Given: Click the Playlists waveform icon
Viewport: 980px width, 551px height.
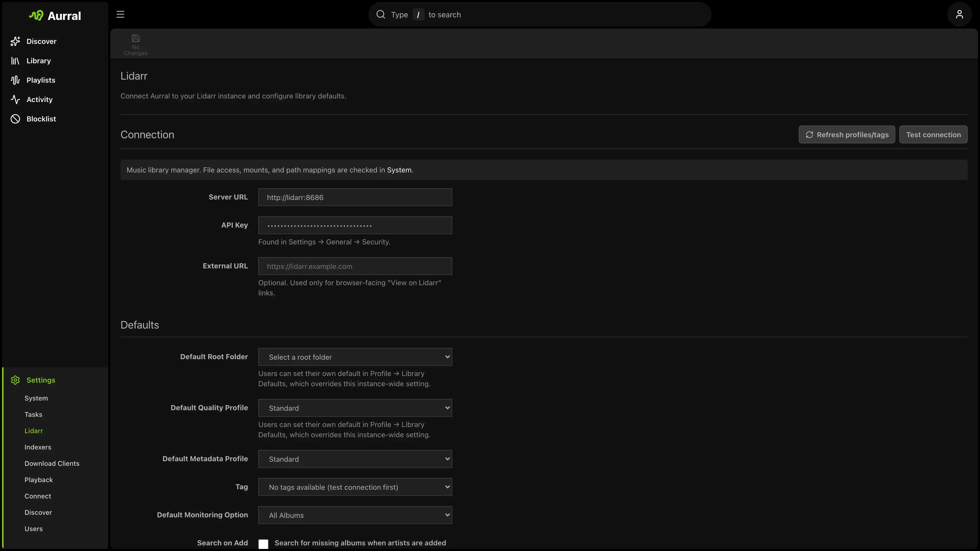Looking at the screenshot, I should click(15, 80).
